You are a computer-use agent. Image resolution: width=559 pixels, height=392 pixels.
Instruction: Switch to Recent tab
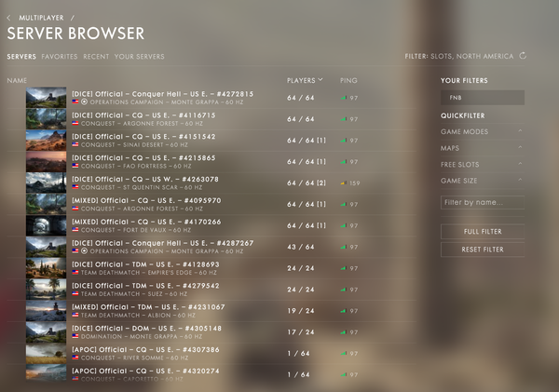click(x=96, y=56)
